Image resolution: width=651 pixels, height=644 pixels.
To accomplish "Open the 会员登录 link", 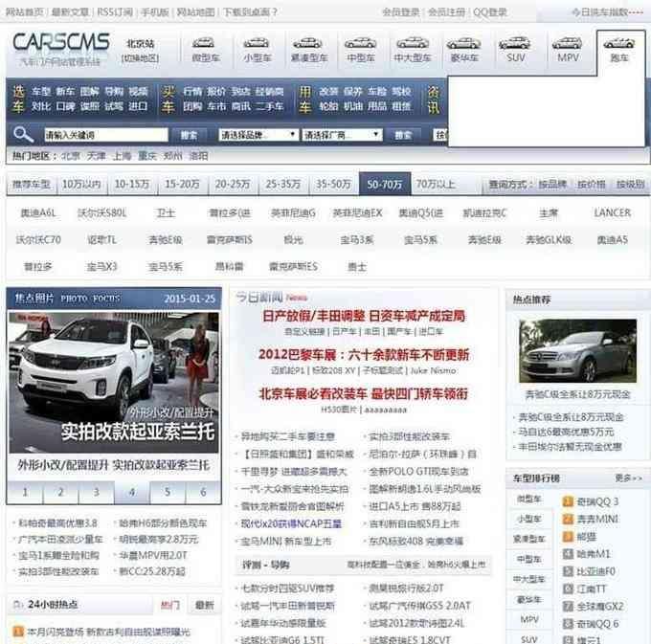I will tap(400, 12).
